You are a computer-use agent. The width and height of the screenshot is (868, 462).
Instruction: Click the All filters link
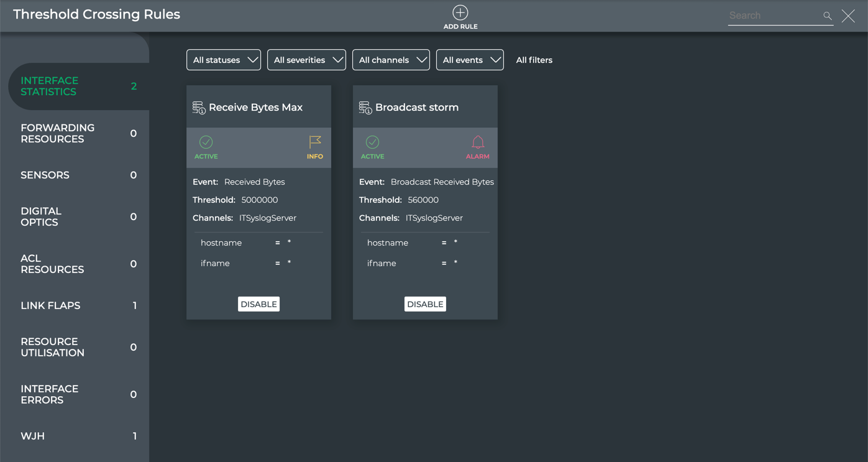click(534, 60)
